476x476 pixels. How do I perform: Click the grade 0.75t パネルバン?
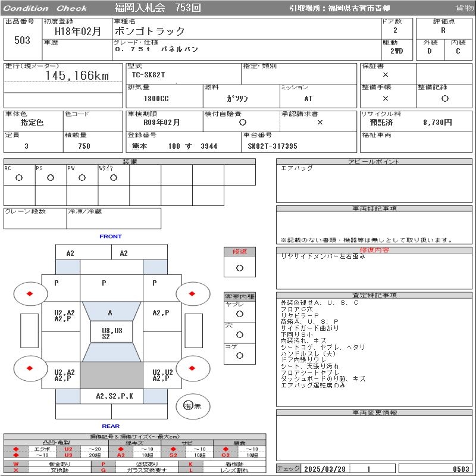pos(156,49)
